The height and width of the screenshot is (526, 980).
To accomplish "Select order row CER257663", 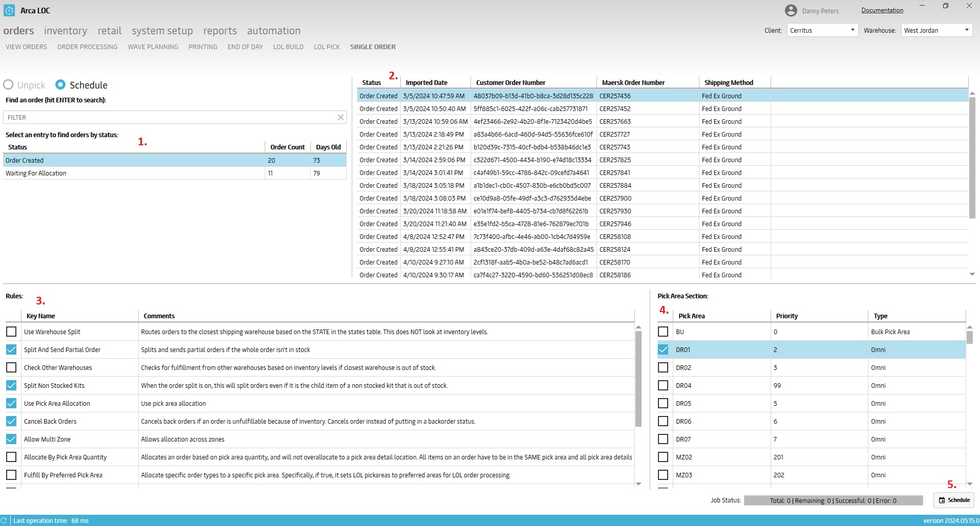I will [663, 121].
